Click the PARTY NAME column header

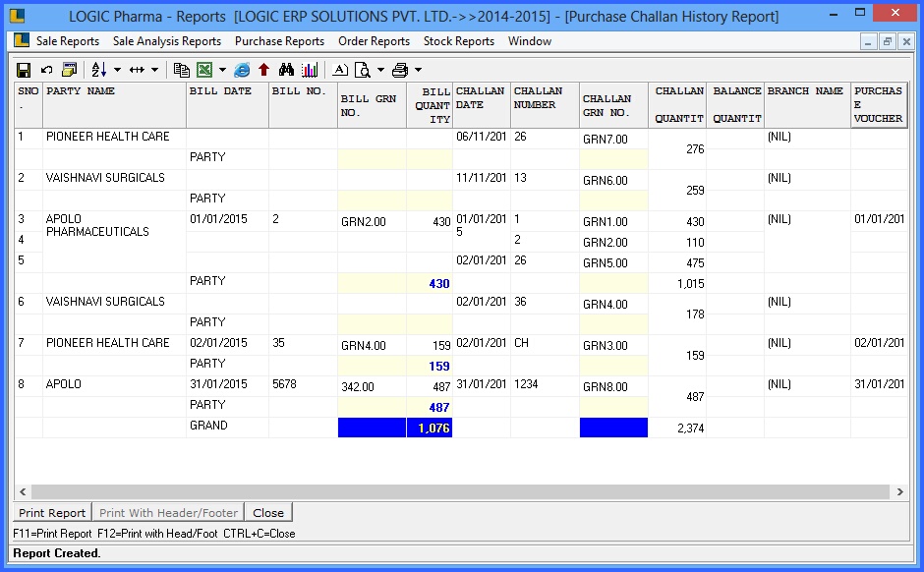coord(114,105)
